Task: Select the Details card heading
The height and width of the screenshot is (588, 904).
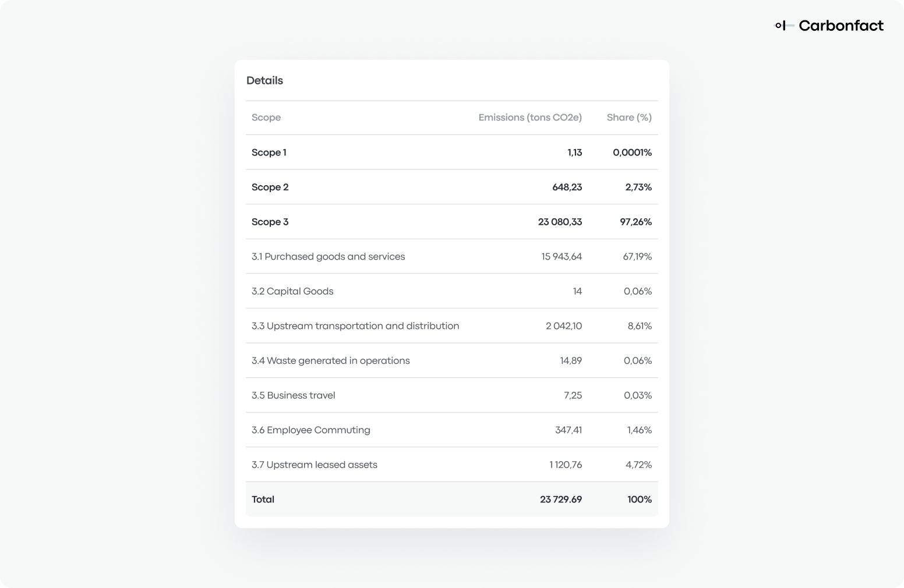Action: tap(264, 80)
